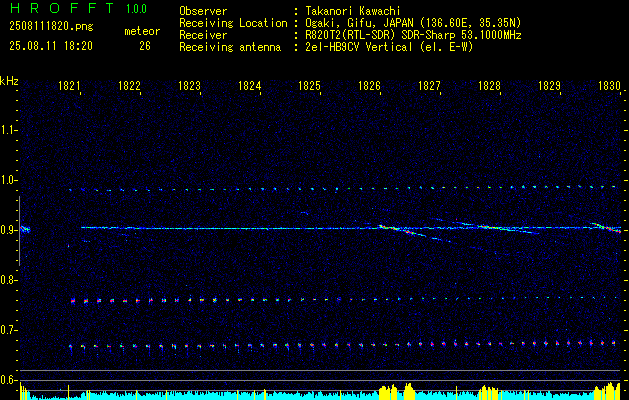Screen dimensions: 629x400
Task: Click the 1821 time marker
Action: coord(69,86)
